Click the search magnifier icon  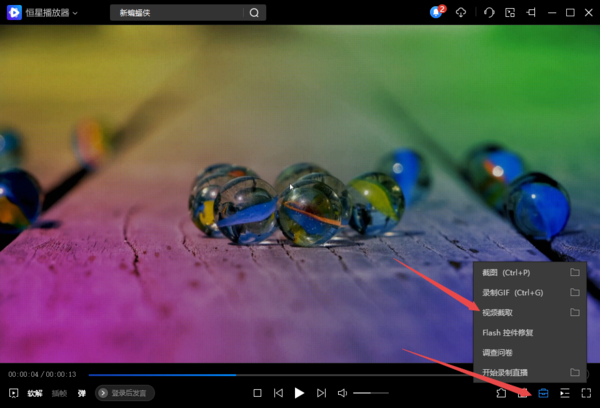click(x=254, y=13)
